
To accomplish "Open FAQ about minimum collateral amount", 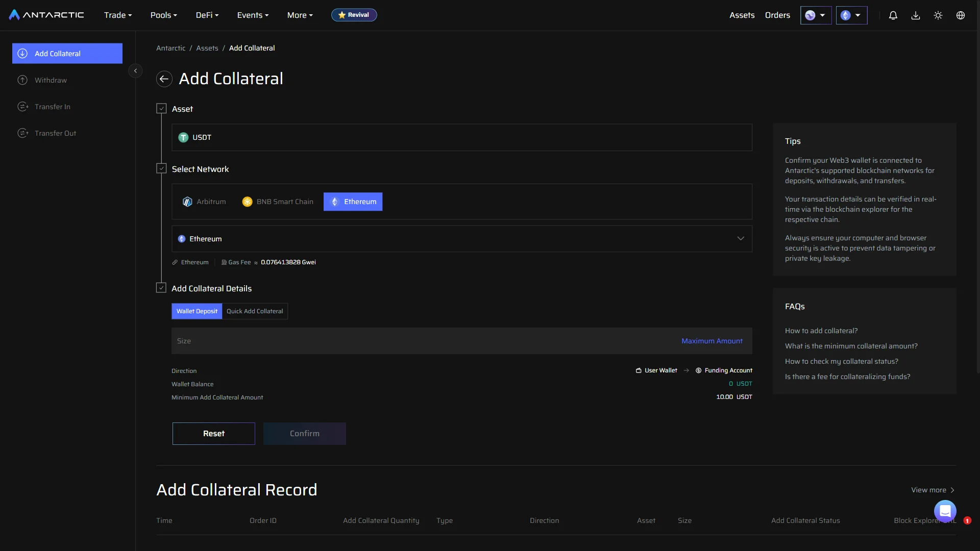I will coord(851,346).
